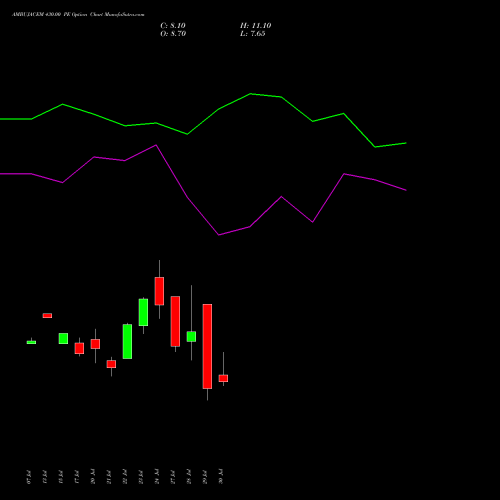
Task: Select the 20 Jul date label
Action: tap(93, 476)
